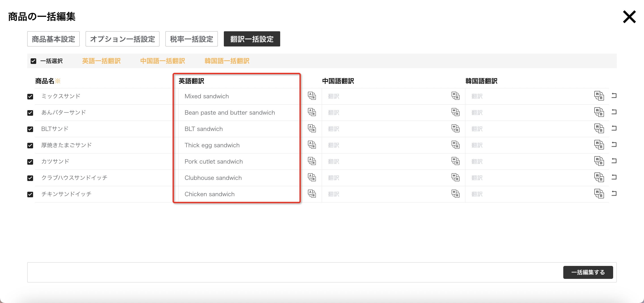This screenshot has height=303, width=644.
Task: Uncheck the あんバターサンド row checkbox
Action: point(30,113)
